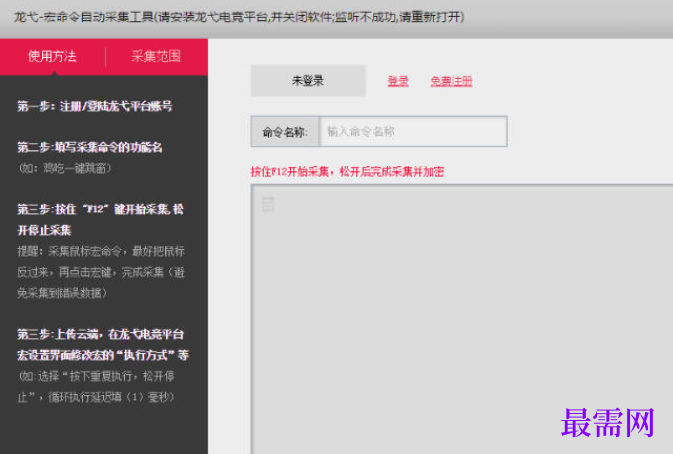Screen dimensions: 673x454
Task: Select the red 按住F12开始采集 hint text
Action: point(347,172)
